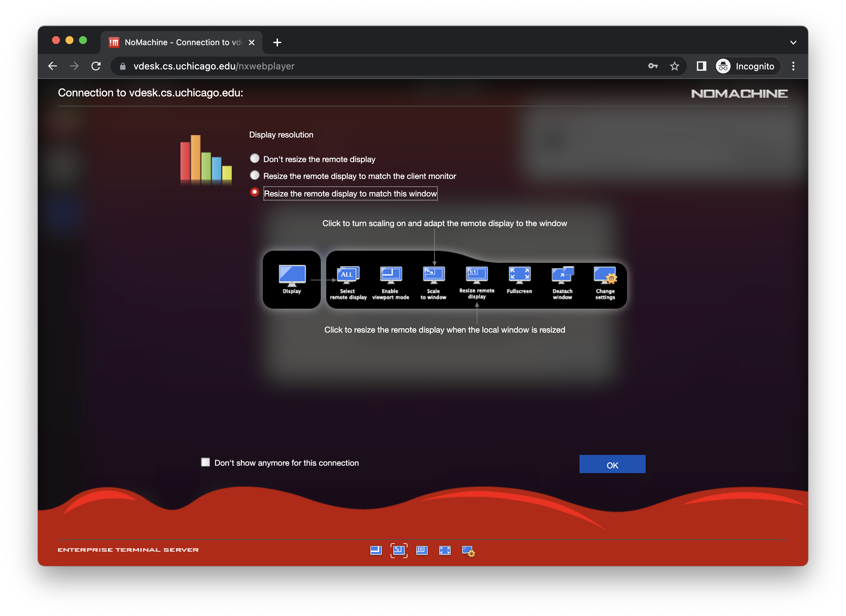The width and height of the screenshot is (846, 616).
Task: Check "Don't show anymore for this connection"
Action: pos(206,462)
